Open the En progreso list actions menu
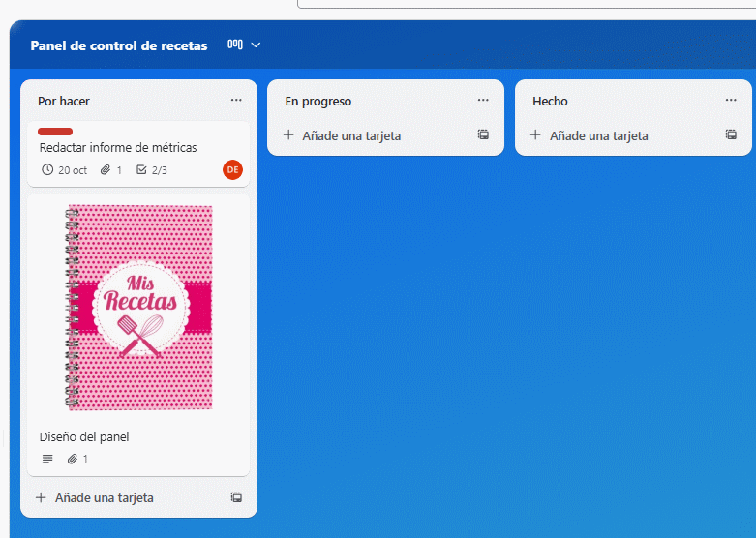 pyautogui.click(x=483, y=101)
